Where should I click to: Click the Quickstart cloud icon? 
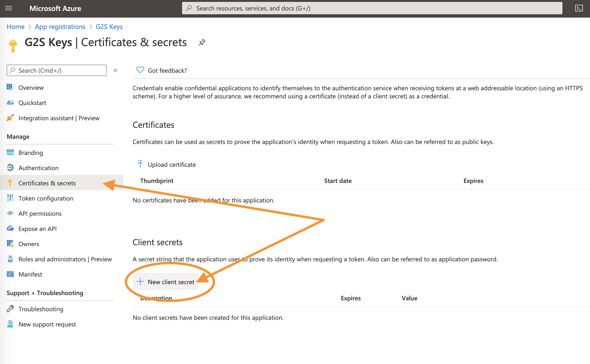(x=10, y=103)
